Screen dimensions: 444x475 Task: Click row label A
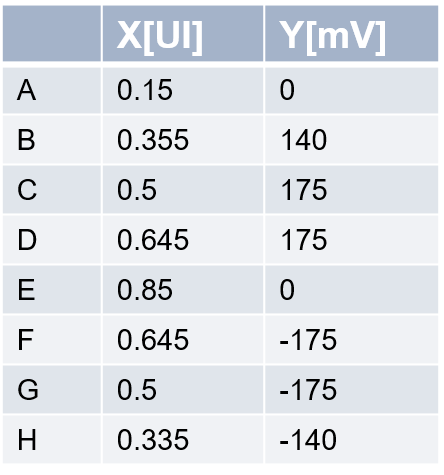point(26,90)
